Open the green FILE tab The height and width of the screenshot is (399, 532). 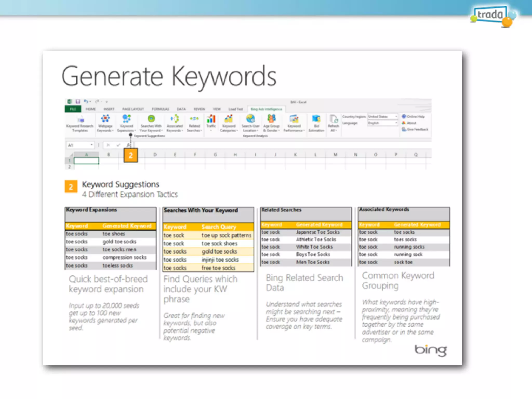pyautogui.click(x=73, y=109)
